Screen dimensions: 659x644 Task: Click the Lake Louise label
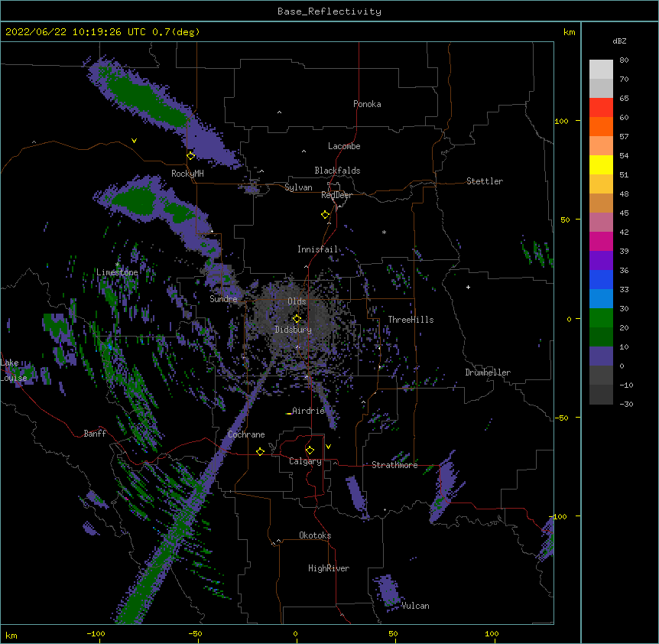14,370
